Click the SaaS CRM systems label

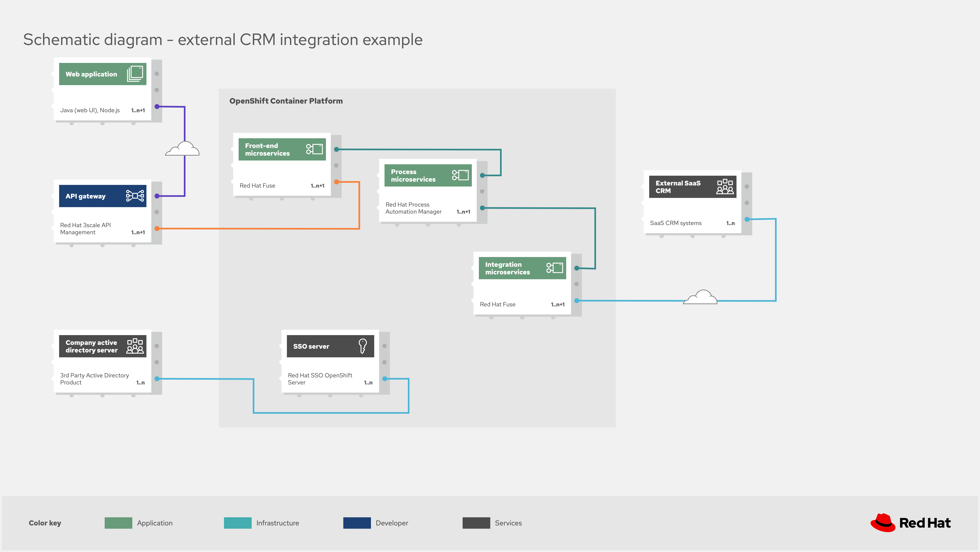point(676,223)
